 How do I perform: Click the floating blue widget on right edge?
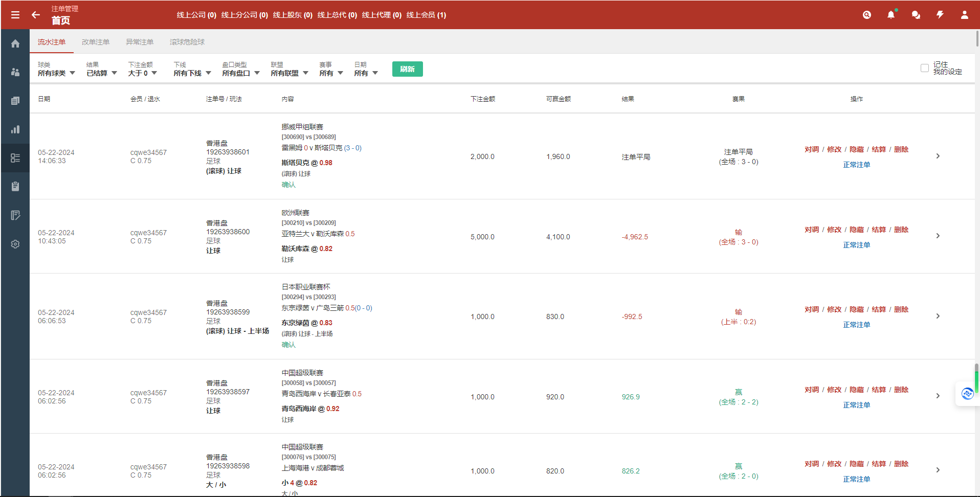click(x=967, y=394)
